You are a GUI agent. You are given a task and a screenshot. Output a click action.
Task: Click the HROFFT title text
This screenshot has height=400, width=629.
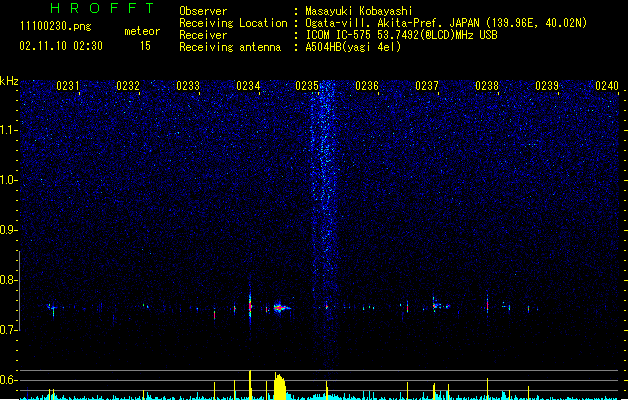pos(102,8)
